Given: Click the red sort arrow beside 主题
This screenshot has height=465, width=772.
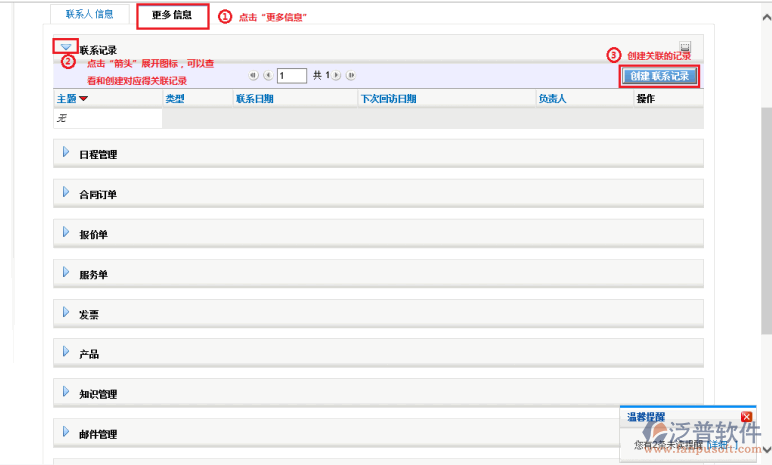Looking at the screenshot, I should click(83, 99).
